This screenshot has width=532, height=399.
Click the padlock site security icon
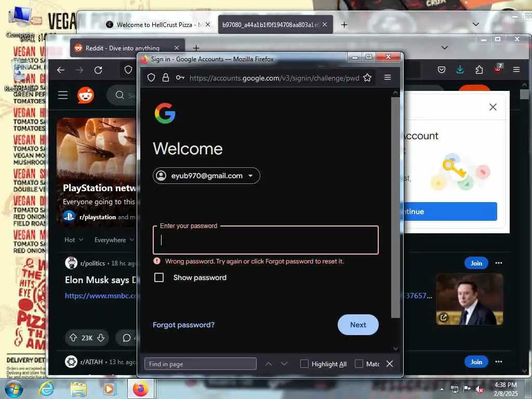166,78
